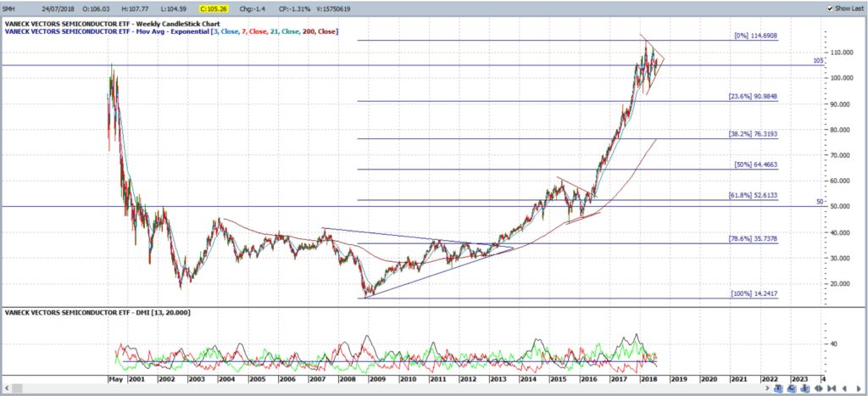Click the 105 horizontal line label
Image resolution: width=868 pixels, height=396 pixels.
[818, 61]
